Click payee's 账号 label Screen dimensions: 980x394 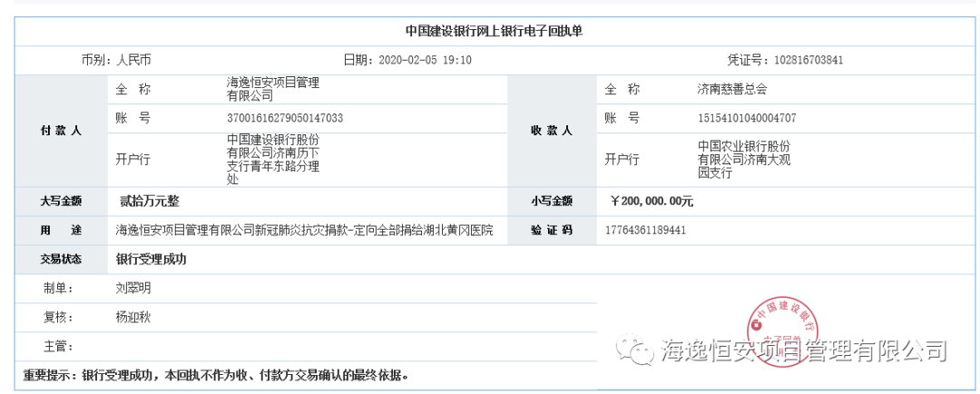click(622, 118)
